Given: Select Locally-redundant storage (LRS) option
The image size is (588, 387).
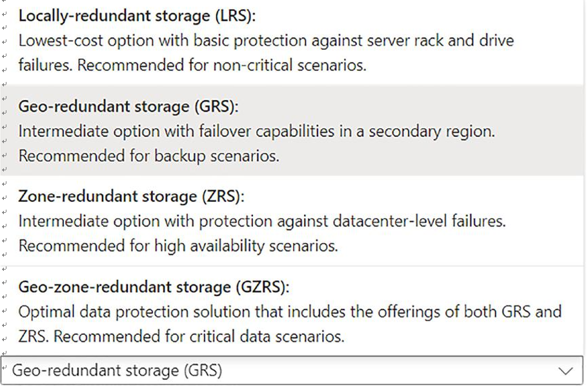Looking at the screenshot, I should coord(137,16).
